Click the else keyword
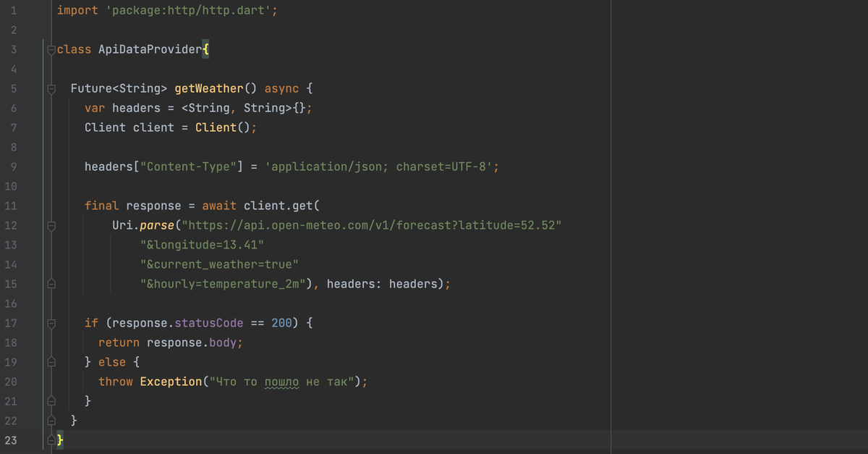The height and width of the screenshot is (454, 868). pos(112,362)
